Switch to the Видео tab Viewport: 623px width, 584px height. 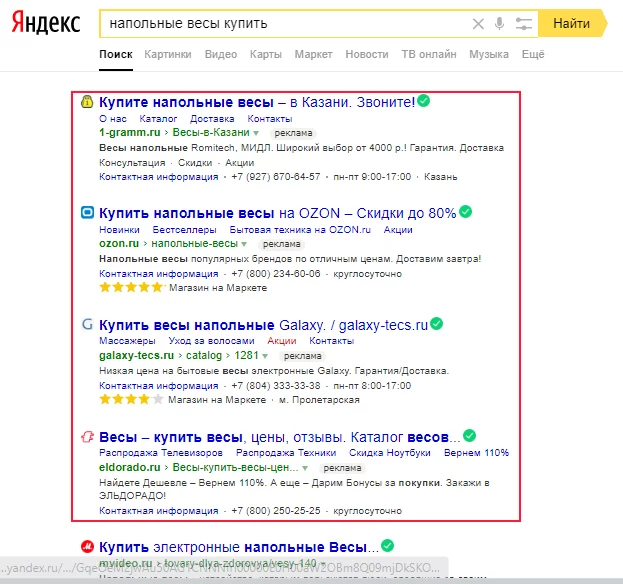coord(221,54)
